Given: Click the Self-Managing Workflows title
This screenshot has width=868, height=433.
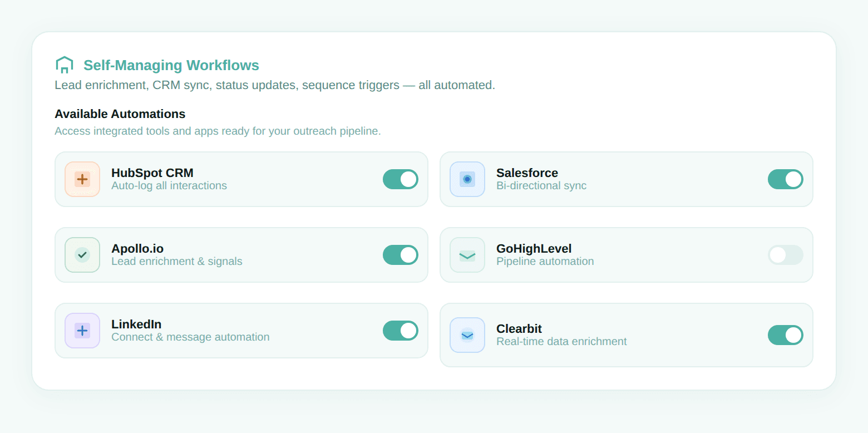Looking at the screenshot, I should coord(171,65).
